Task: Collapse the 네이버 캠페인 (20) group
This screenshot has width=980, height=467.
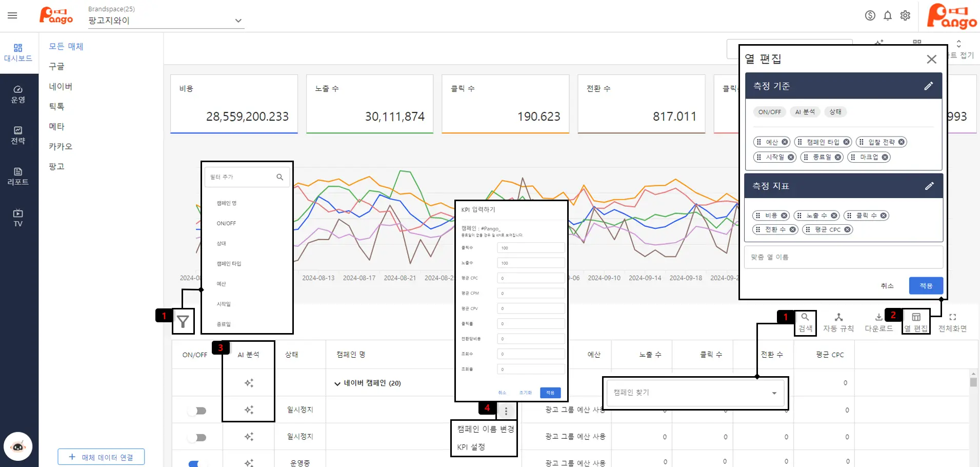Action: click(x=337, y=383)
